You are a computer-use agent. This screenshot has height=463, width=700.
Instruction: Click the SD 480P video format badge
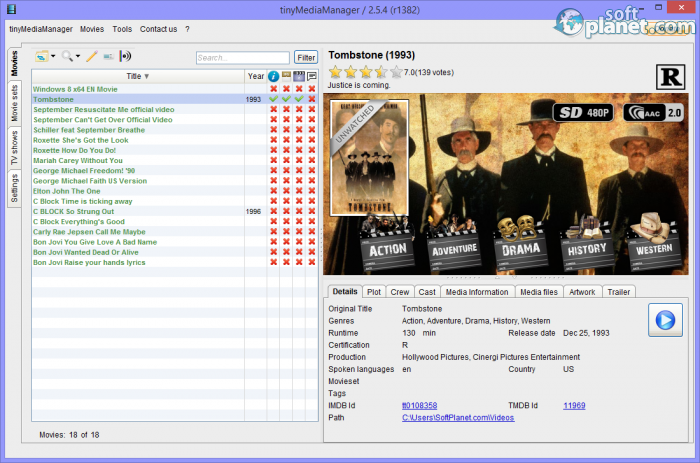pyautogui.click(x=583, y=113)
